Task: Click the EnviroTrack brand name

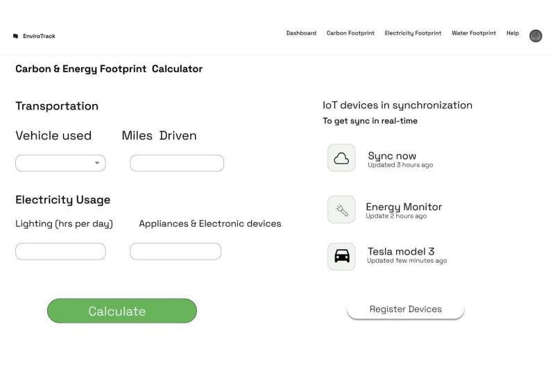Action: 39,36
